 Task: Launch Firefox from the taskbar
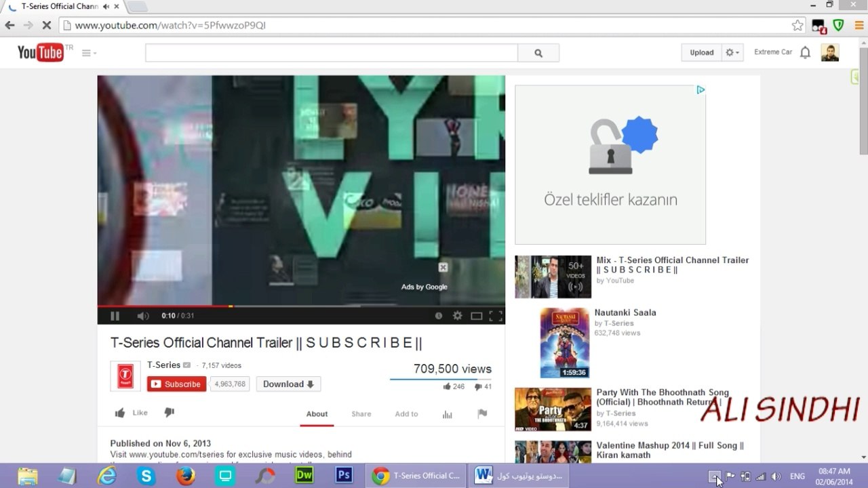click(185, 476)
